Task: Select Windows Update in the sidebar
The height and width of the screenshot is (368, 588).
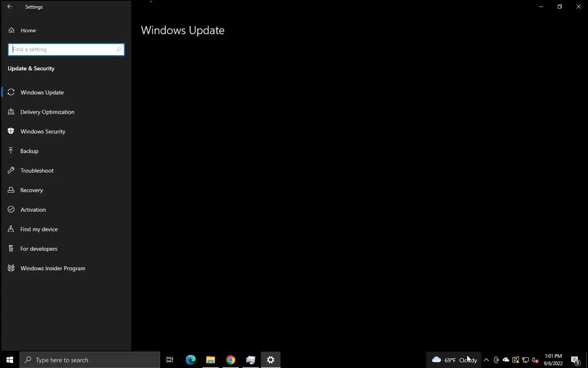Action: coord(66,92)
